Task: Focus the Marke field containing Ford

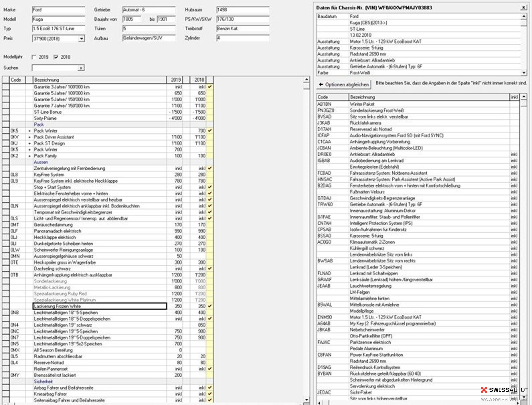Action: (58, 10)
